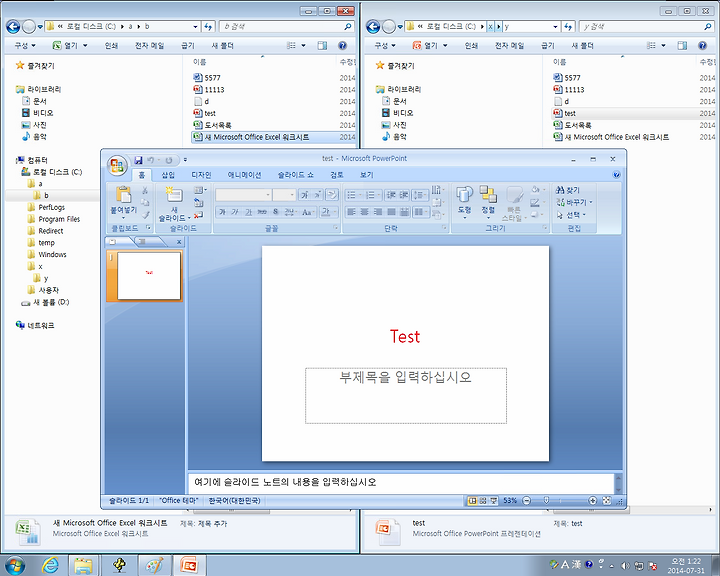Toggle Korean input mode 'A' in language bar
This screenshot has width=720, height=576.
point(565,565)
